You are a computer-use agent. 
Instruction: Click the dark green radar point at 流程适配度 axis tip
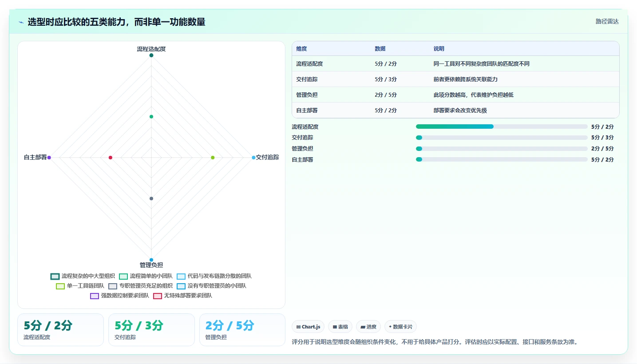tap(151, 55)
